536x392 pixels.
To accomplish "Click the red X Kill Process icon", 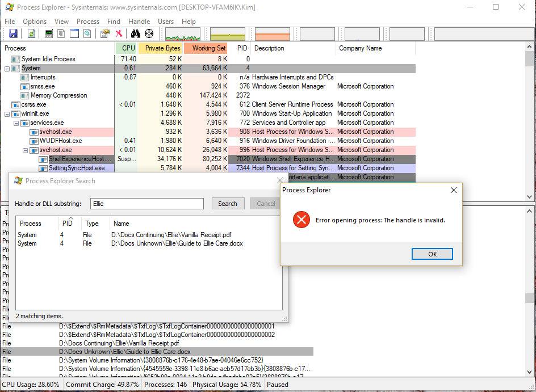I will coord(119,33).
